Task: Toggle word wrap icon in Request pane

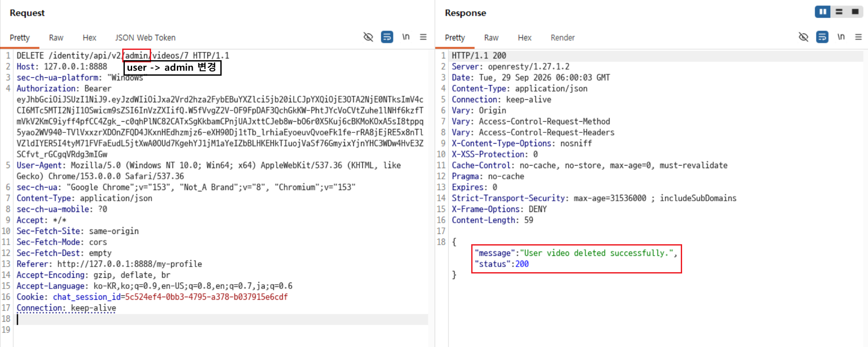Action: pos(387,37)
